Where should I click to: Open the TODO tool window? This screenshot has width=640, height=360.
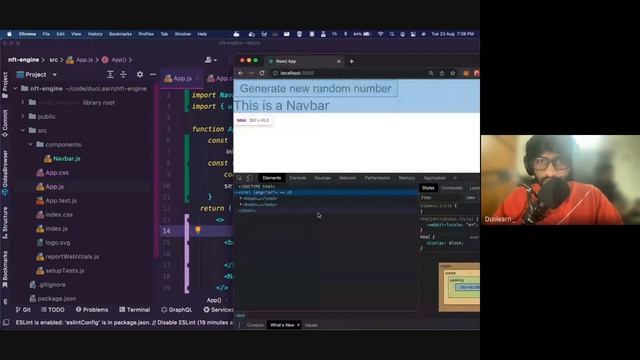(x=53, y=310)
